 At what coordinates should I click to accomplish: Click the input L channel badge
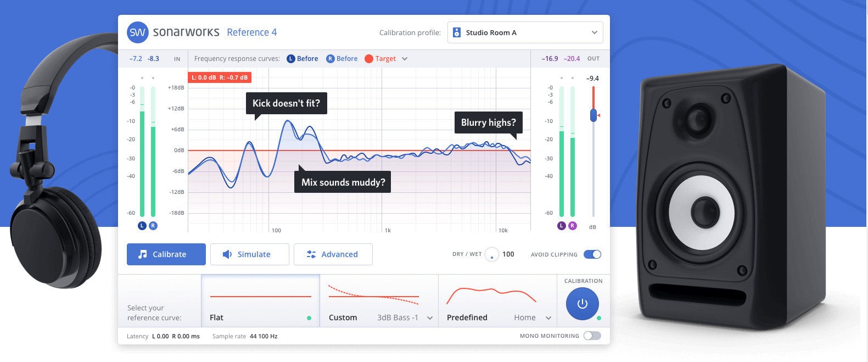tap(142, 226)
